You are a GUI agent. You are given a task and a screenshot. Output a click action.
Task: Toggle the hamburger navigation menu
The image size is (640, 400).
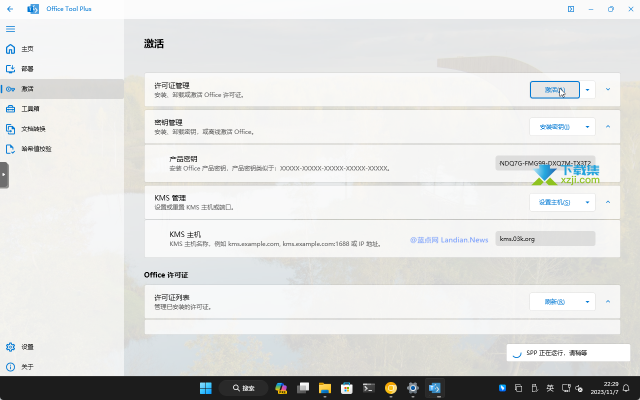point(10,29)
